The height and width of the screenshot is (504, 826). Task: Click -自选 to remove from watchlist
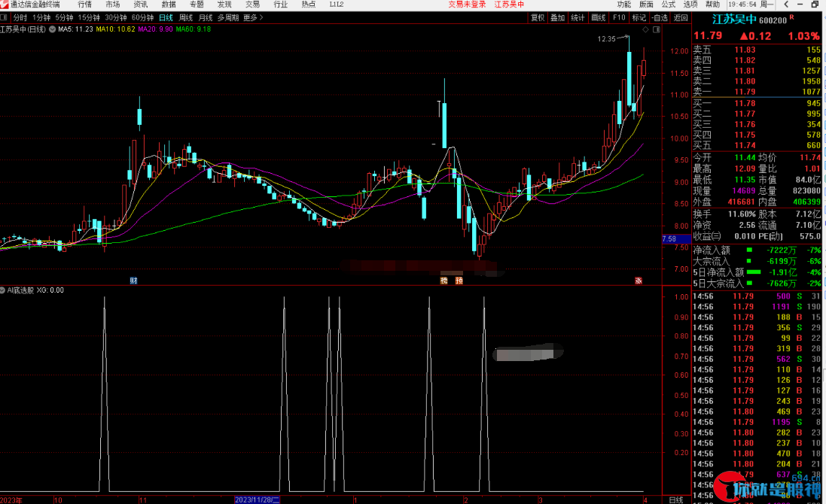660,18
